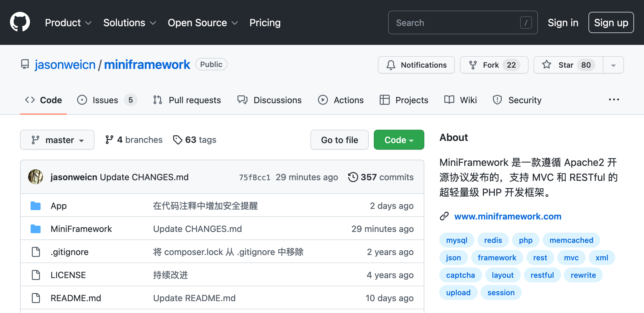Open the Pricing page
This screenshot has height=313, width=644.
click(x=265, y=22)
